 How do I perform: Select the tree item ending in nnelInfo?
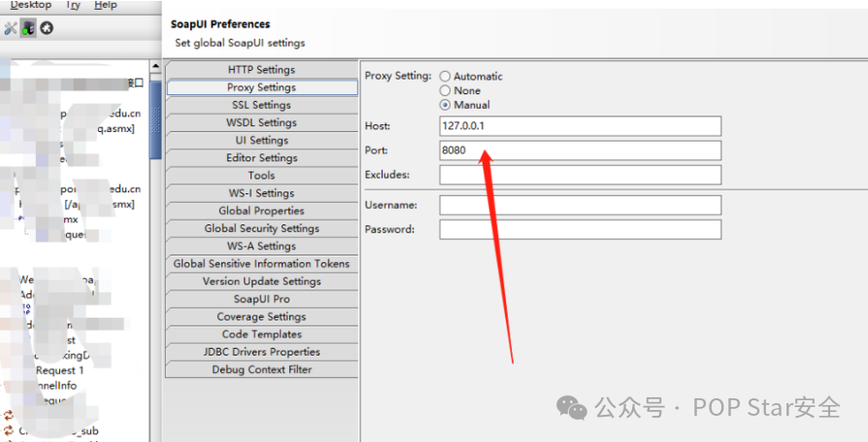57,386
